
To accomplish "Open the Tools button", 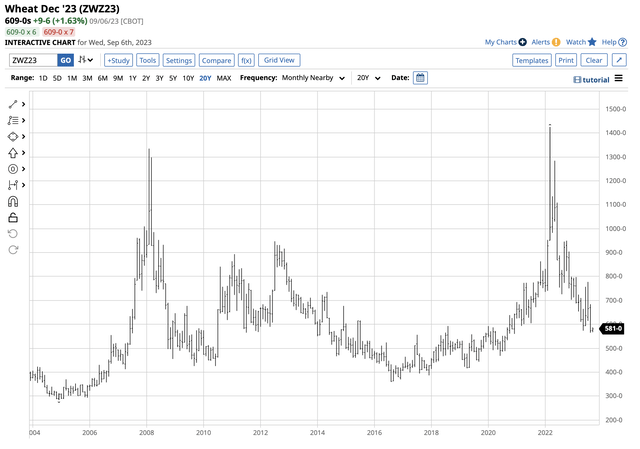I will click(147, 60).
